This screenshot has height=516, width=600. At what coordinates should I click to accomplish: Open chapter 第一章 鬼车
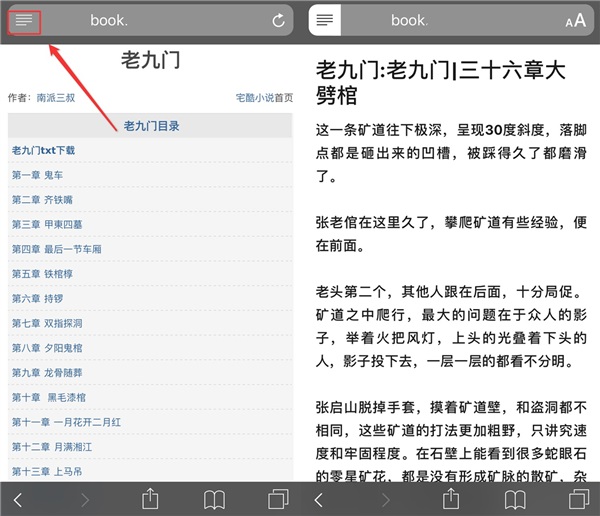[x=37, y=175]
